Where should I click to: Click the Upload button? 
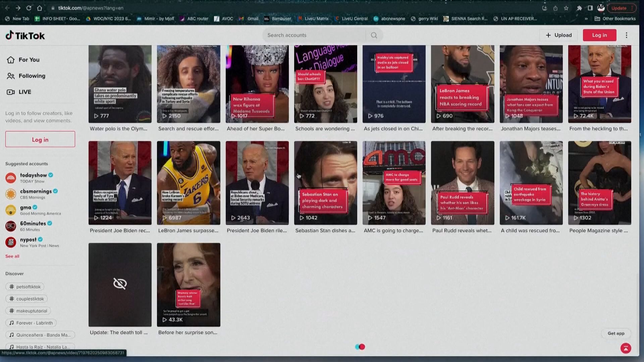click(x=558, y=35)
